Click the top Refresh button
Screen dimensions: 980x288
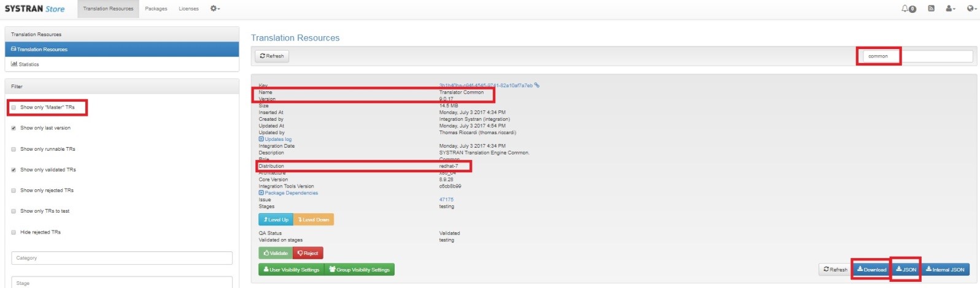[x=272, y=56]
